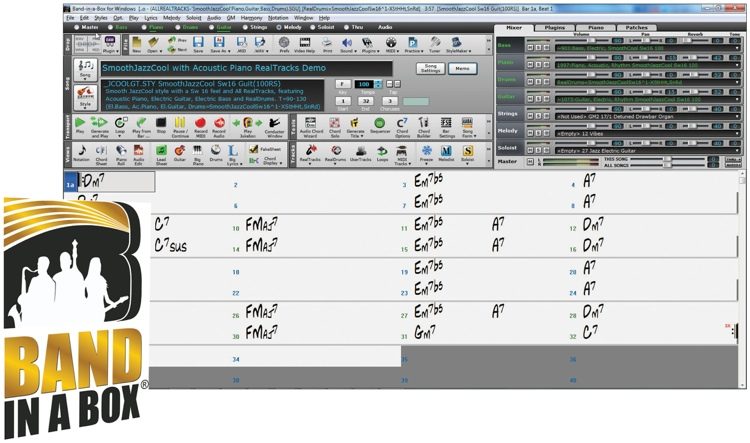Viewport: 750px width, 443px height.
Task: Open the Conductor Window
Action: click(274, 126)
